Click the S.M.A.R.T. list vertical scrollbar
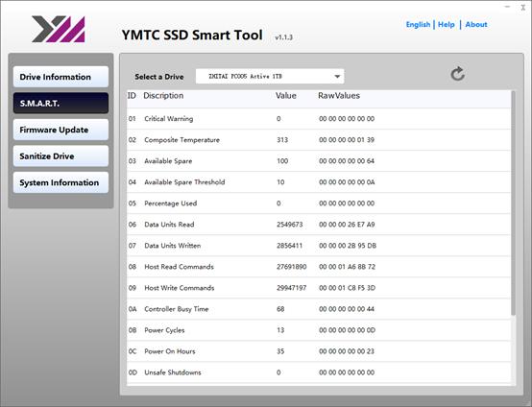The image size is (532, 407). 514,203
